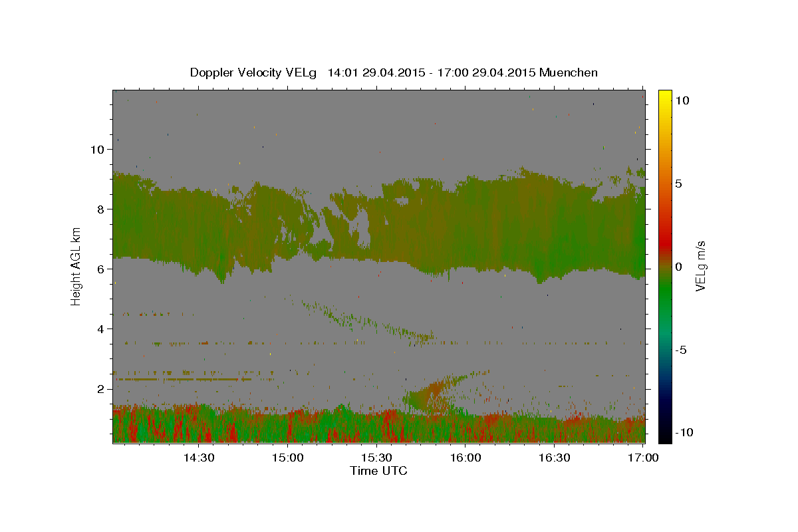Click the 'Height AGL km' axis label

[76, 266]
